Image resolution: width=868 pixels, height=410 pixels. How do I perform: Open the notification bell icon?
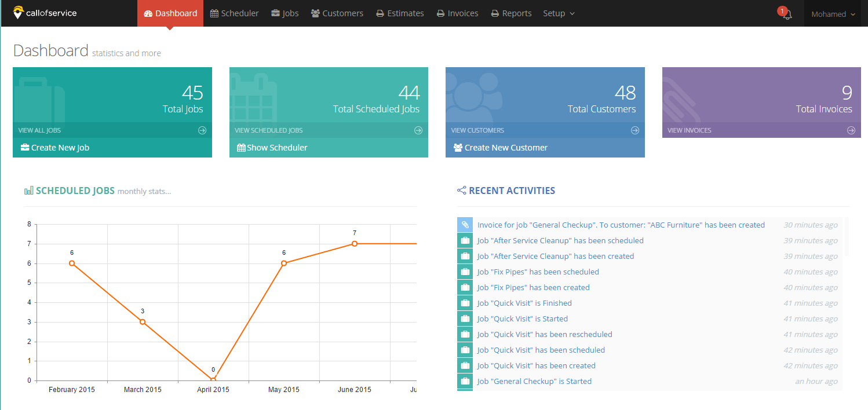[786, 15]
